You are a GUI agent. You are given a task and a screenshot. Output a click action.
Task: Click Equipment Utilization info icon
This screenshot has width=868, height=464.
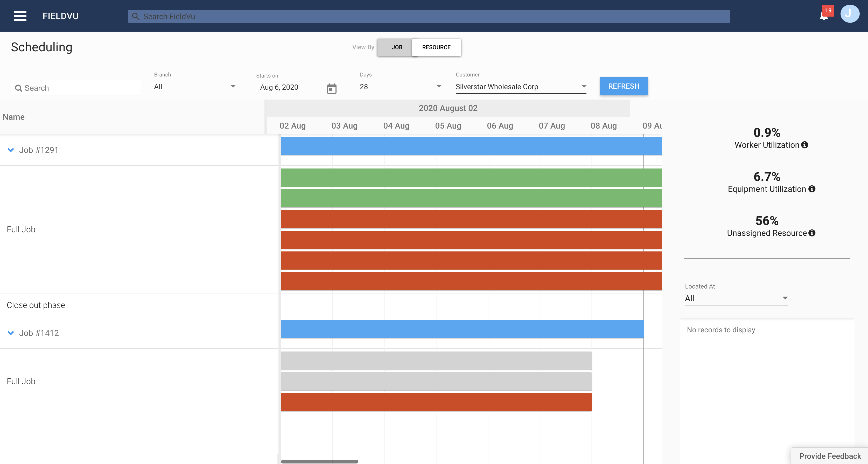(x=812, y=189)
